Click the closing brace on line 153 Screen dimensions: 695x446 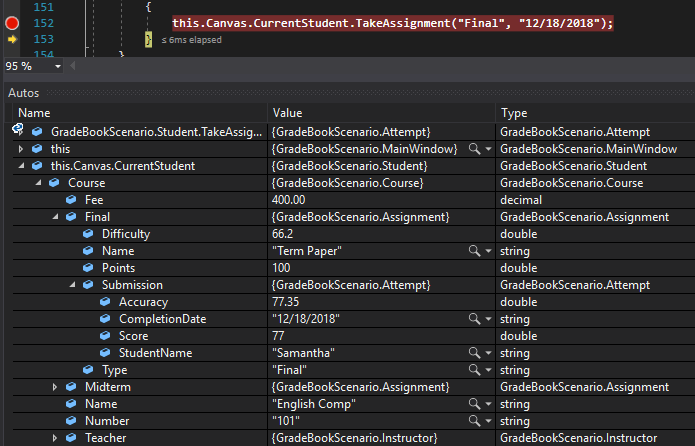click(x=148, y=39)
